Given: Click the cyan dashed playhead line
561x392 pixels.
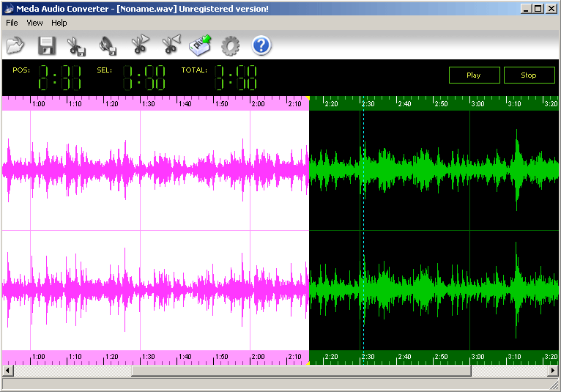Looking at the screenshot, I should 363,230.
